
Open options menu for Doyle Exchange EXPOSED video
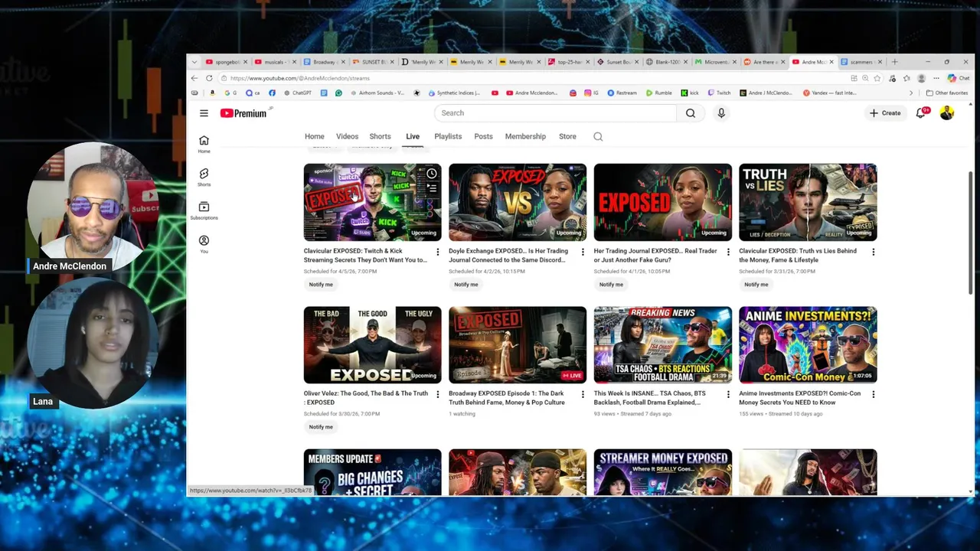point(583,252)
